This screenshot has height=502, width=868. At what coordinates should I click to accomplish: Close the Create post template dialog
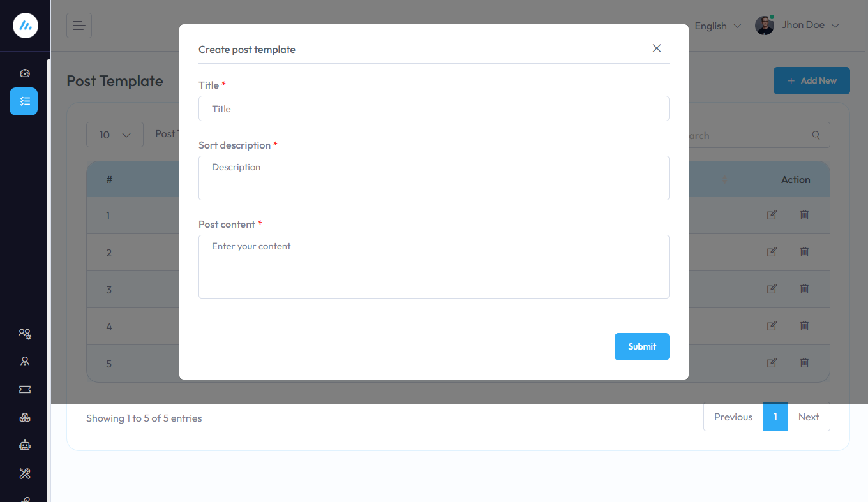[656, 48]
